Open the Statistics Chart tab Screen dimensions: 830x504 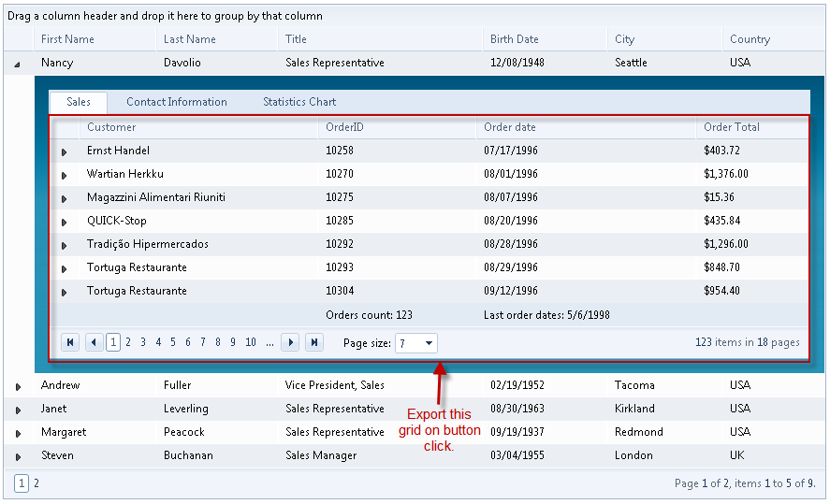299,102
